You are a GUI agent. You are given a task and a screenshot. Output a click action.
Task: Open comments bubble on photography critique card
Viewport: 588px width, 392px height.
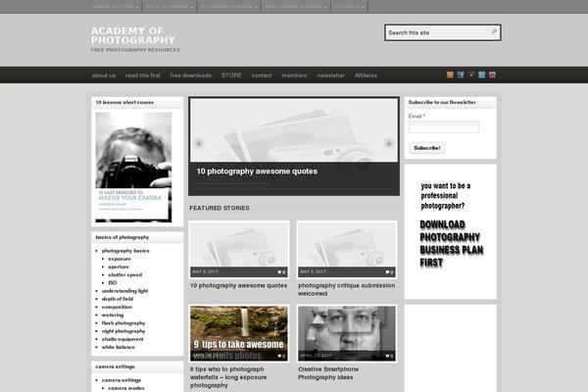389,272
